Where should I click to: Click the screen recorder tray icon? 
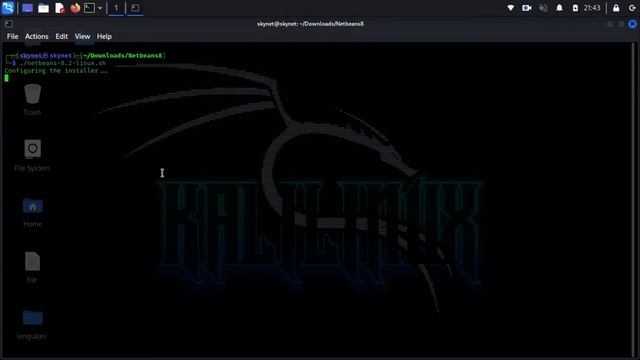tap(527, 8)
